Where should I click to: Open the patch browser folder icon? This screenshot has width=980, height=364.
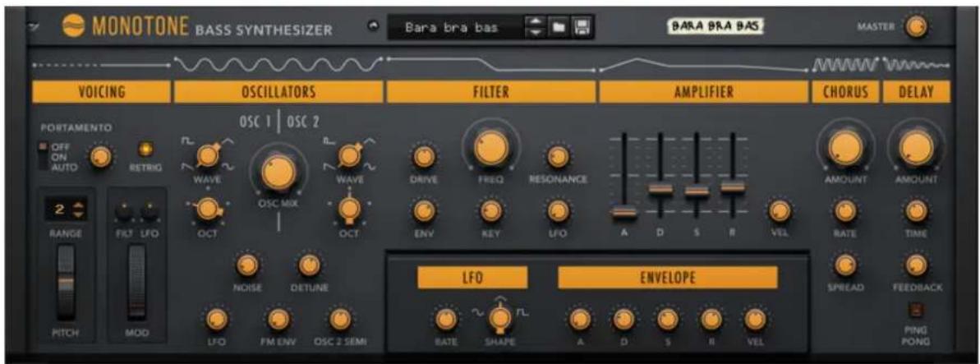[559, 28]
